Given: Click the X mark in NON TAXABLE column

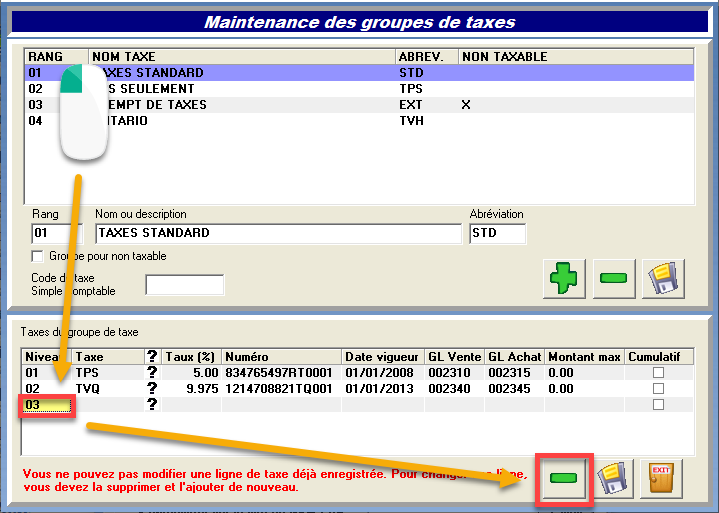Looking at the screenshot, I should [466, 105].
